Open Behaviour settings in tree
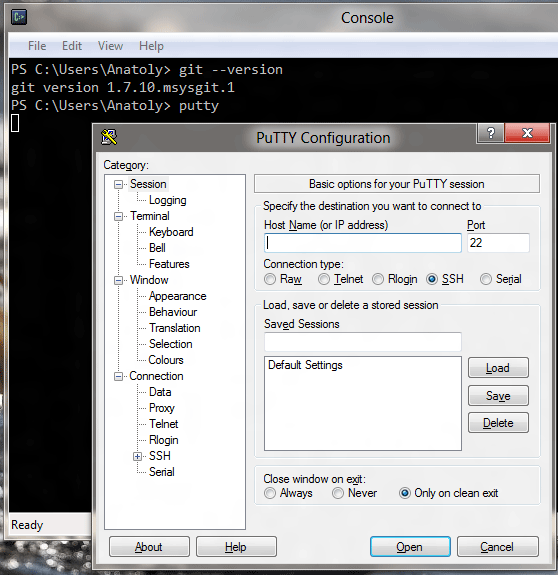The width and height of the screenshot is (558, 575). point(173,312)
